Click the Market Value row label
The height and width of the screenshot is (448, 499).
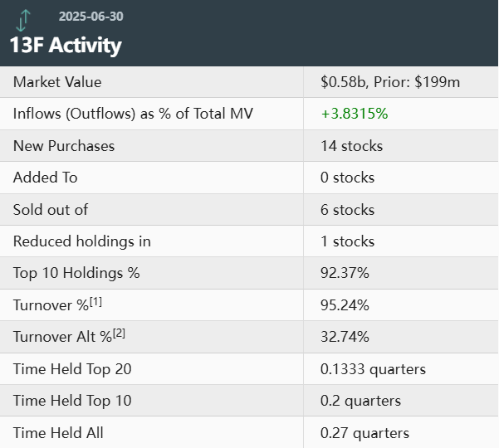(57, 82)
